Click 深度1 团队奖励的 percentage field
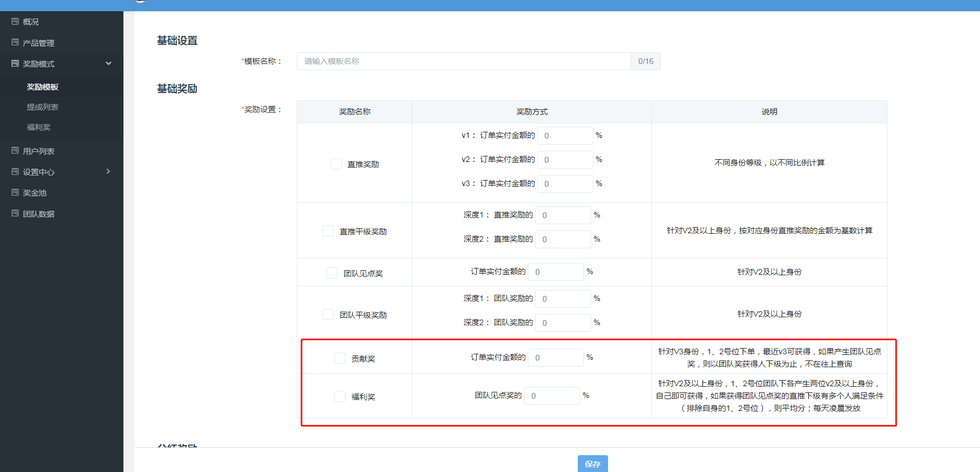 coord(563,299)
